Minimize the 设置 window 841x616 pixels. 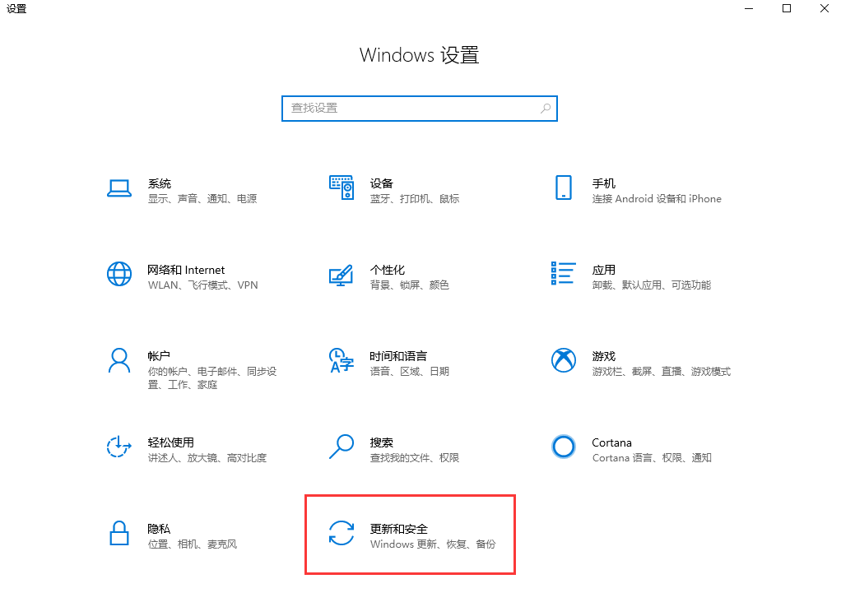click(x=749, y=8)
